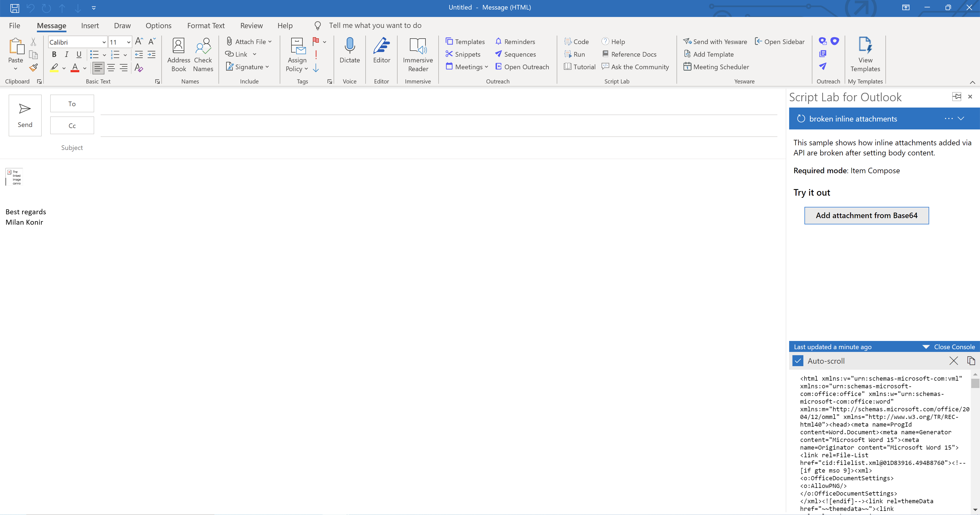980x515 pixels.
Task: Open the Editor pane
Action: (x=381, y=53)
